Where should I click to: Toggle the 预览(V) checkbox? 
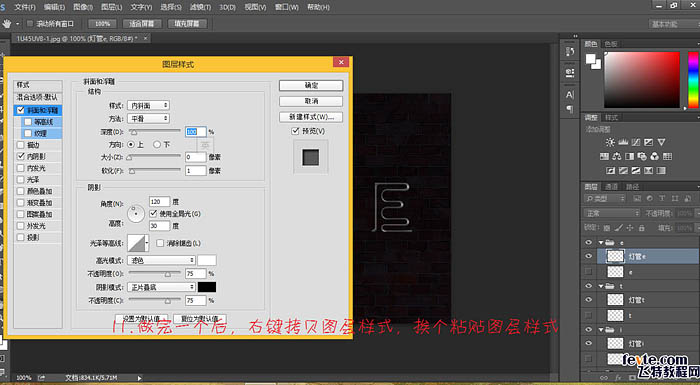tap(295, 131)
